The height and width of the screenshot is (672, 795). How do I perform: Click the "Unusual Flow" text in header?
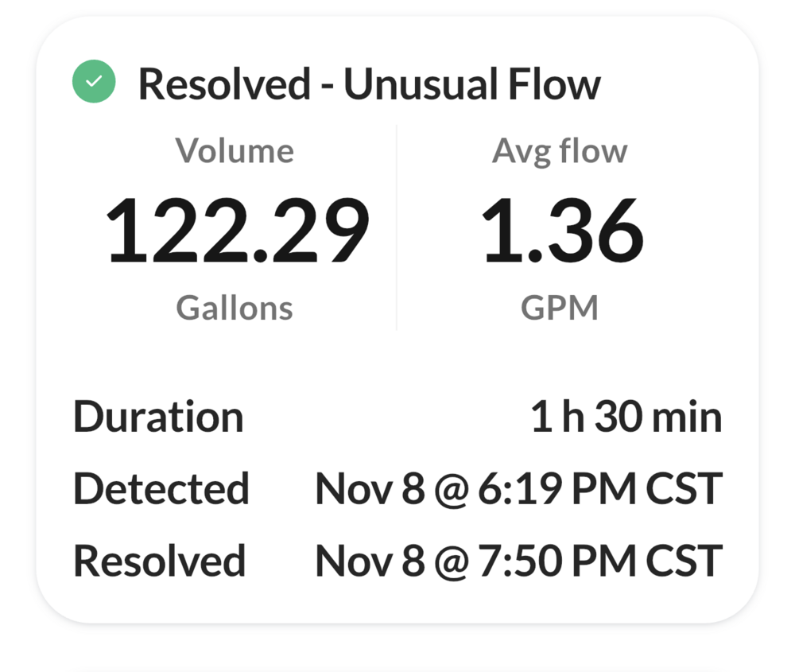[472, 84]
